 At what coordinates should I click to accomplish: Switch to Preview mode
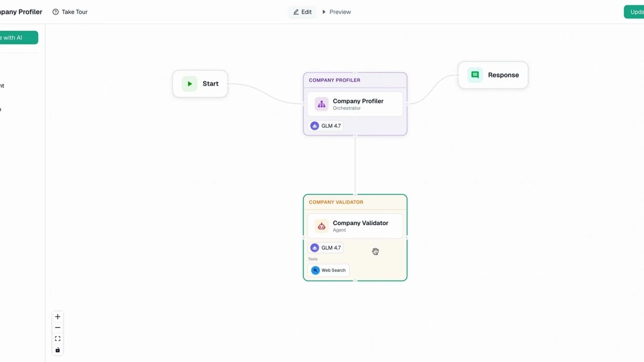click(336, 12)
